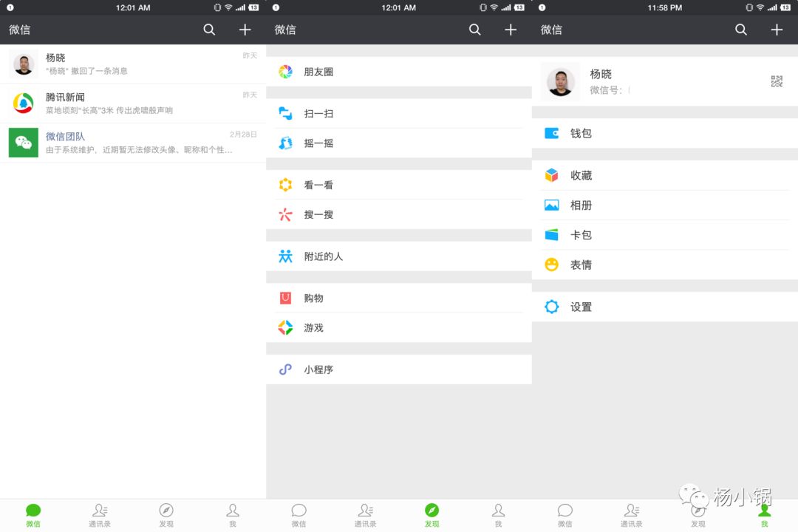Screen dimensions: 798x532
Task: Tap the plus icon in the left screen
Action: 245,30
